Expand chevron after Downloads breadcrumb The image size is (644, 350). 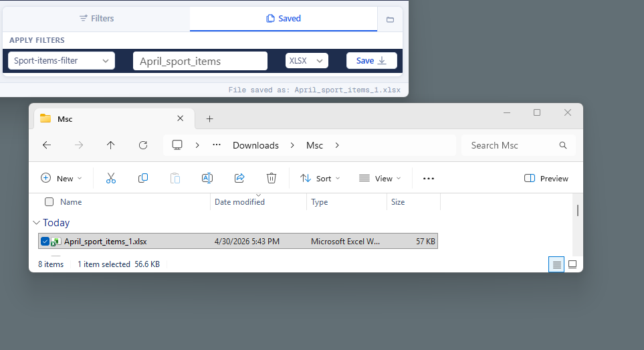tap(292, 145)
